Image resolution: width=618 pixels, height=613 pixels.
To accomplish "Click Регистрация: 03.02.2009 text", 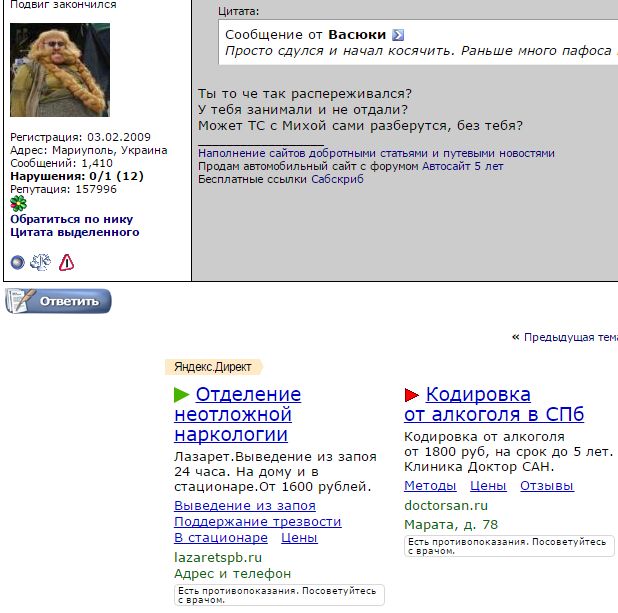I will 80,137.
